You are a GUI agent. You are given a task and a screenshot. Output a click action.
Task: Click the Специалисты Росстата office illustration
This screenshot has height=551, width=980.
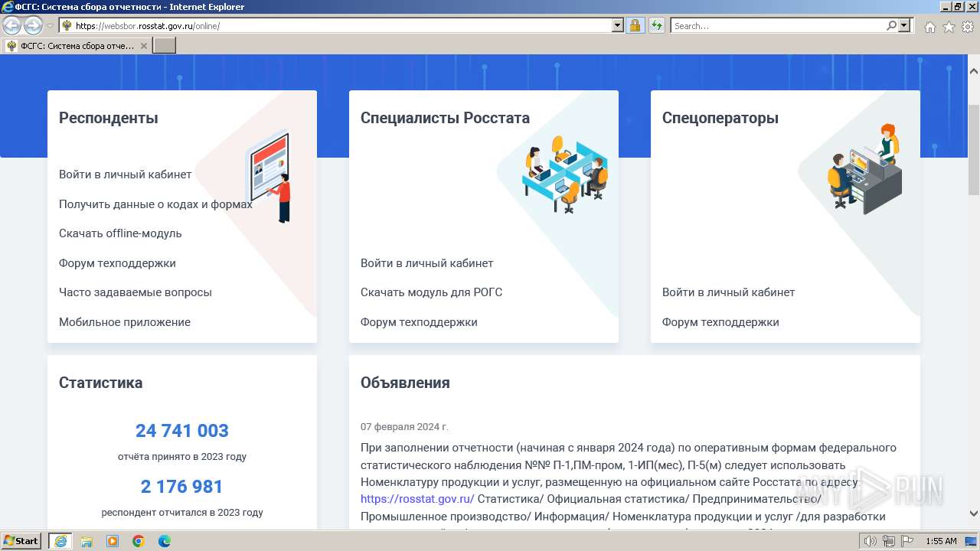click(565, 174)
